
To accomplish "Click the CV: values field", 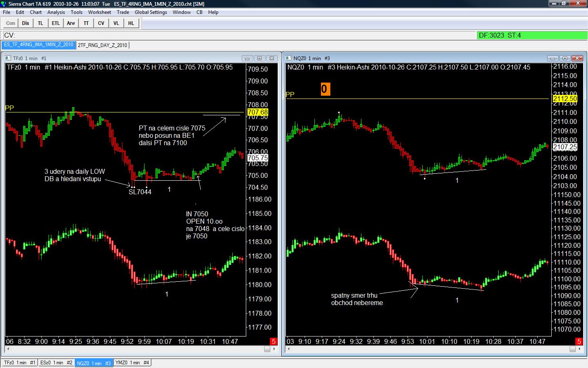I will coord(240,36).
